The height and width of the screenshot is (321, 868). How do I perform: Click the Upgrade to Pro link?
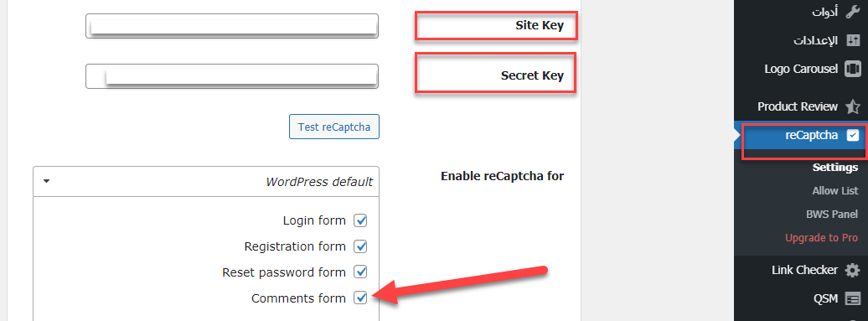click(x=821, y=238)
